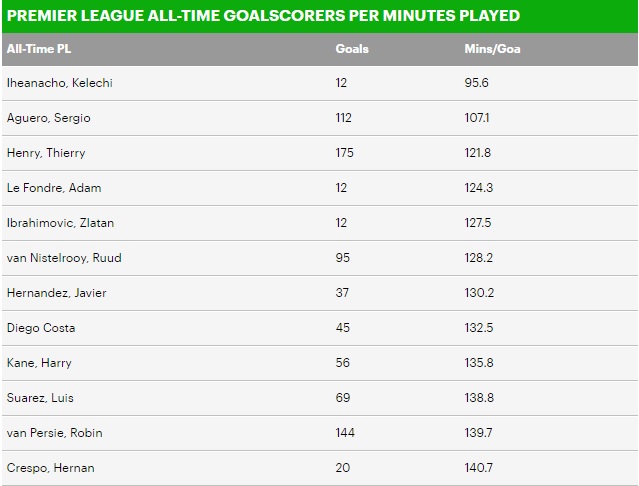The image size is (639, 486).
Task: Select the Aguero, Sergio player name
Action: tap(48, 118)
